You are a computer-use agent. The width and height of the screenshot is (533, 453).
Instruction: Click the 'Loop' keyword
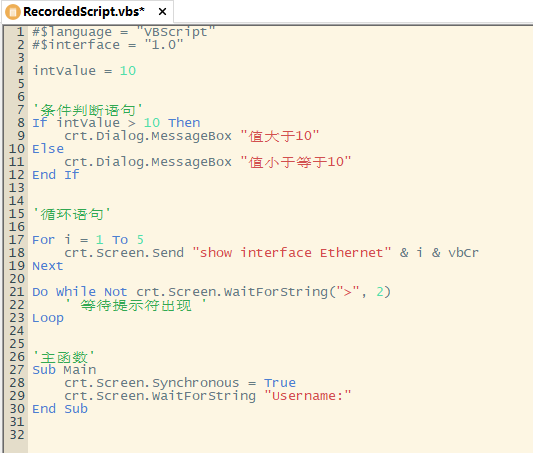click(48, 318)
